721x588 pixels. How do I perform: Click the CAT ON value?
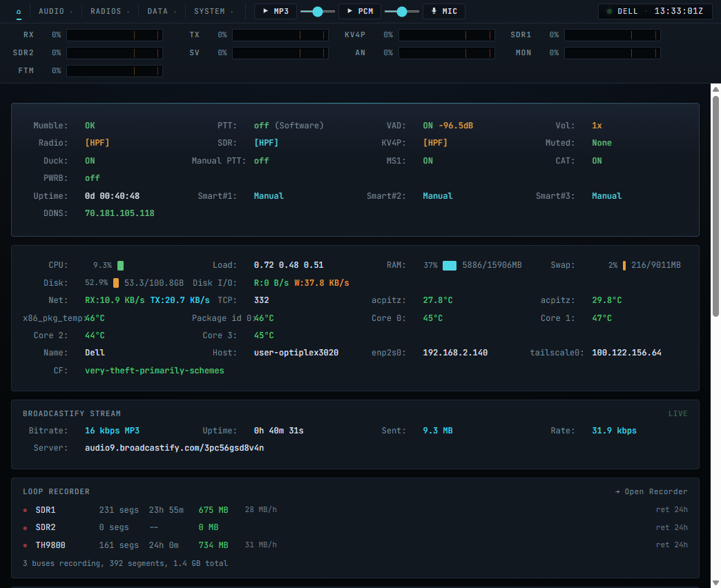pyautogui.click(x=597, y=161)
